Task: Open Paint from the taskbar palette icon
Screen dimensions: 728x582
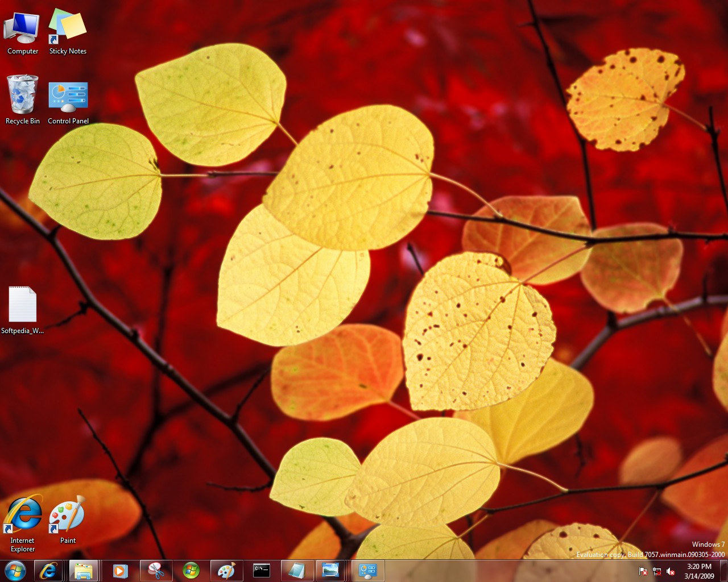Action: pyautogui.click(x=226, y=571)
